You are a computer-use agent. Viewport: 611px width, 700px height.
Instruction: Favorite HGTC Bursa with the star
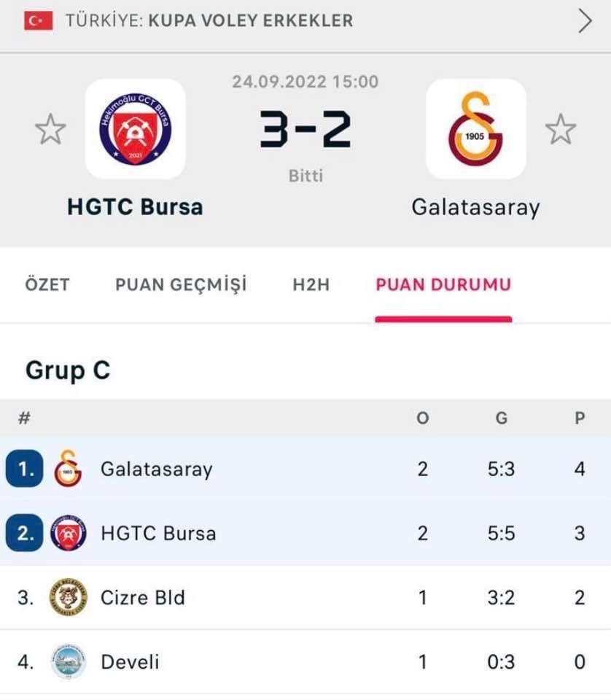click(x=50, y=130)
